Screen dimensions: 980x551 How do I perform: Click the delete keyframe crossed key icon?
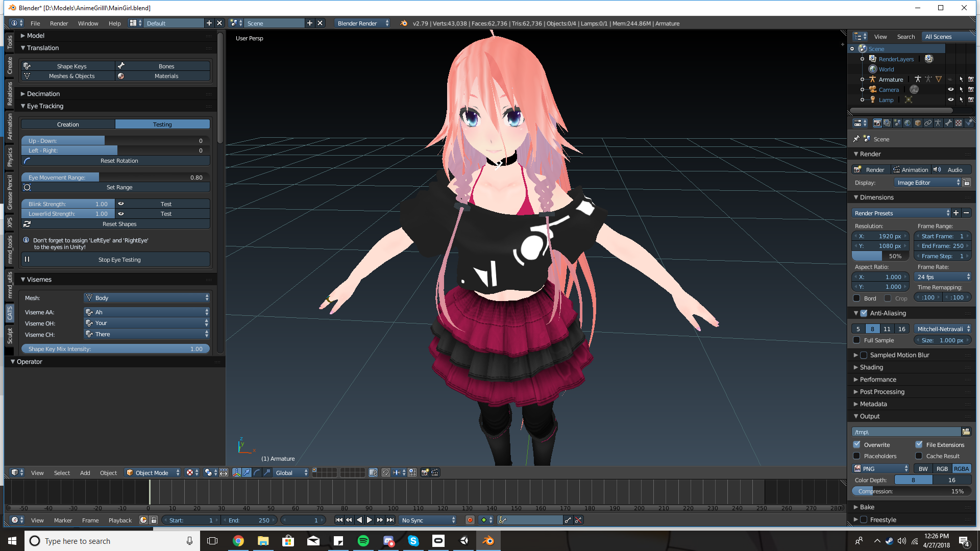tap(578, 520)
